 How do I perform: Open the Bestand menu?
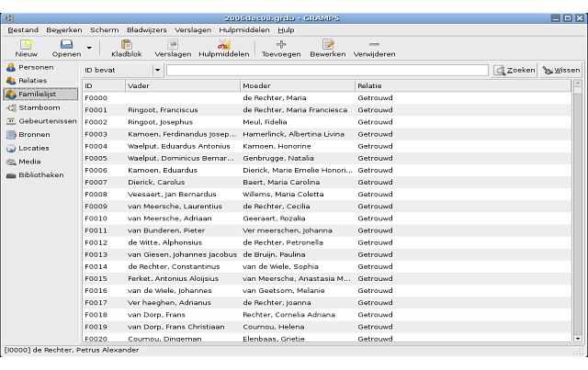click(23, 29)
